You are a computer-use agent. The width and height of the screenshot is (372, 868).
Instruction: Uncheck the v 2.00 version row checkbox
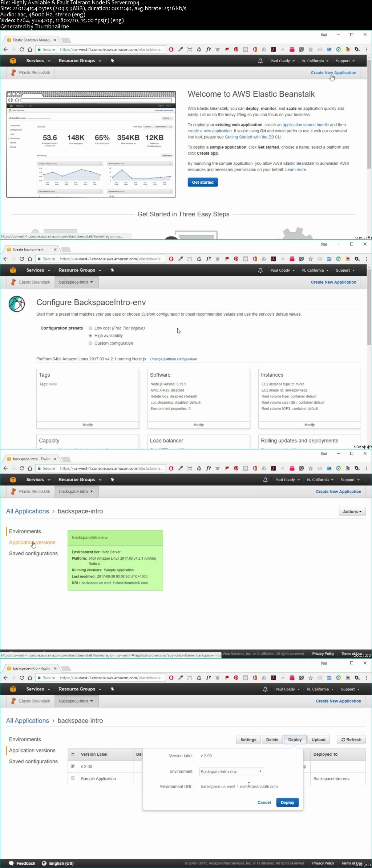pos(73,766)
